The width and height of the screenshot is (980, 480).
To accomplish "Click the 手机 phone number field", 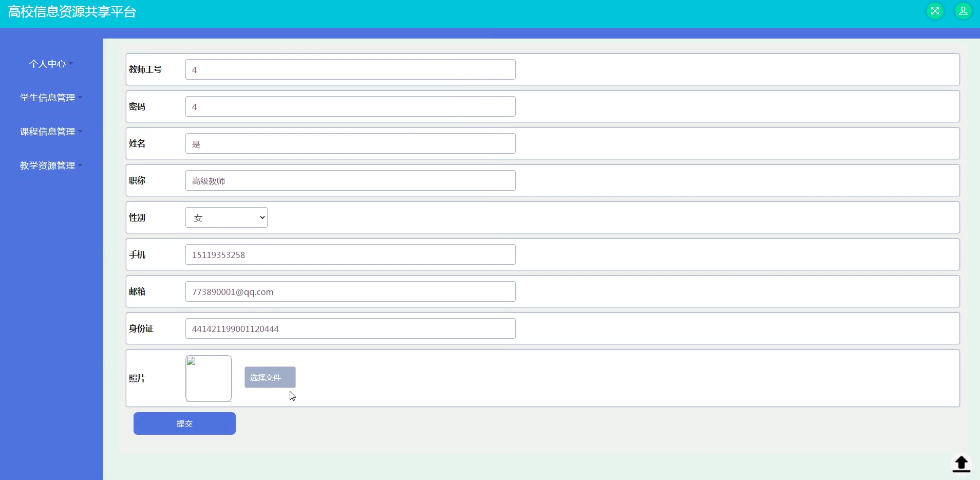I will pyautogui.click(x=350, y=254).
